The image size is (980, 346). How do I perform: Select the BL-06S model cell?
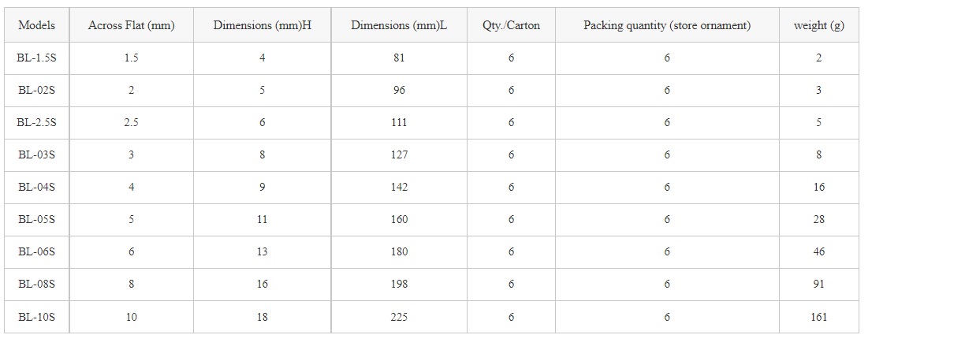pyautogui.click(x=37, y=252)
